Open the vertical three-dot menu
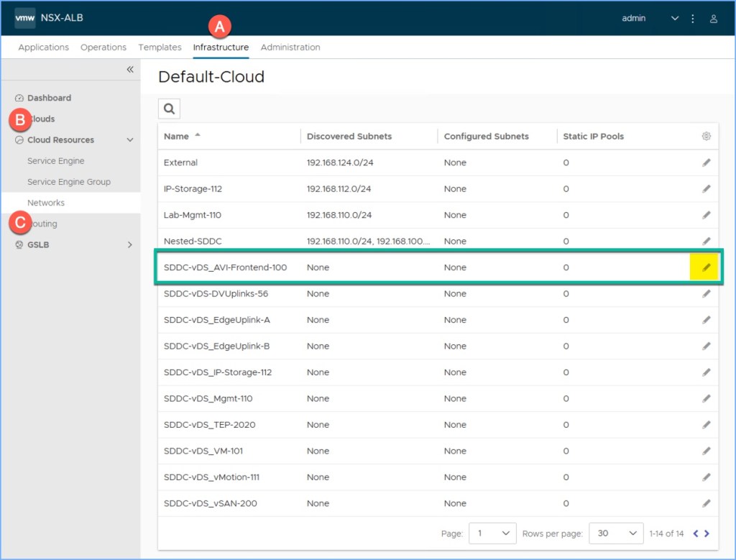The width and height of the screenshot is (736, 560). click(693, 19)
